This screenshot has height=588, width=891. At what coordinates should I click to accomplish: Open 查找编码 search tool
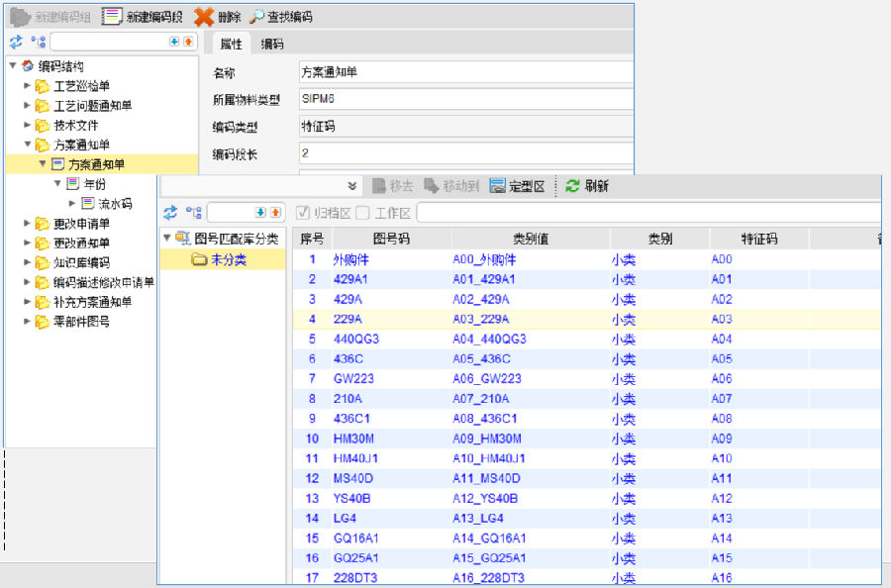[256, 16]
